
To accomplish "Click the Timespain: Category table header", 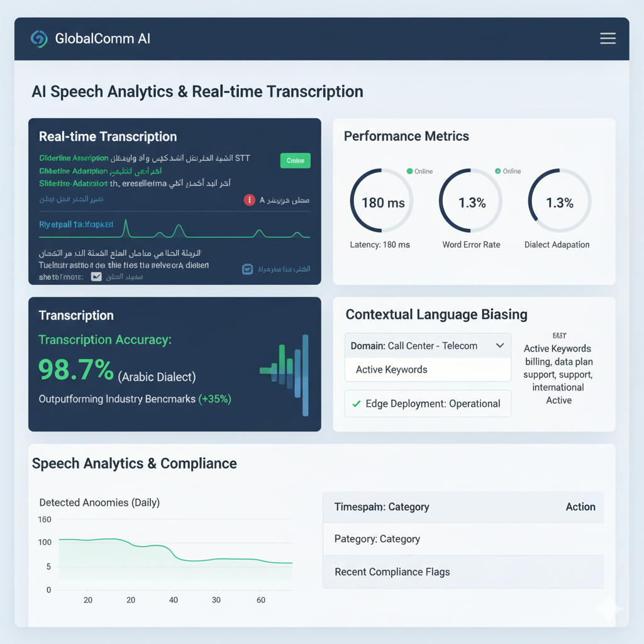I will [x=382, y=507].
